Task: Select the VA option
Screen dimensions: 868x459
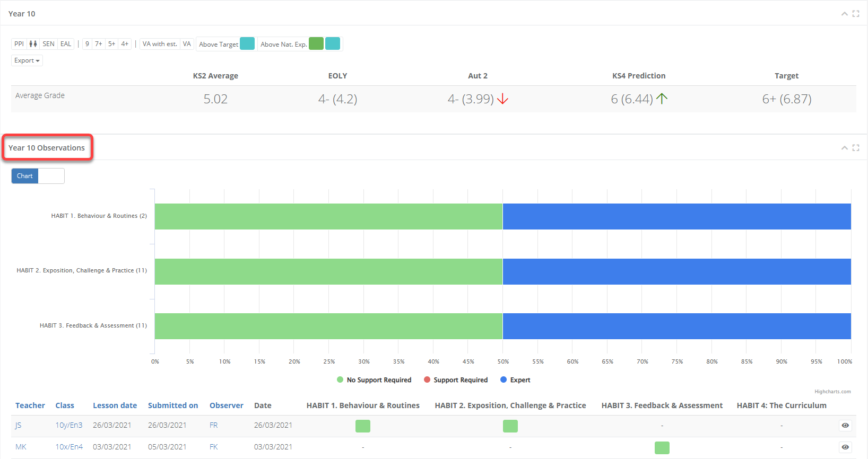Action: click(x=187, y=44)
